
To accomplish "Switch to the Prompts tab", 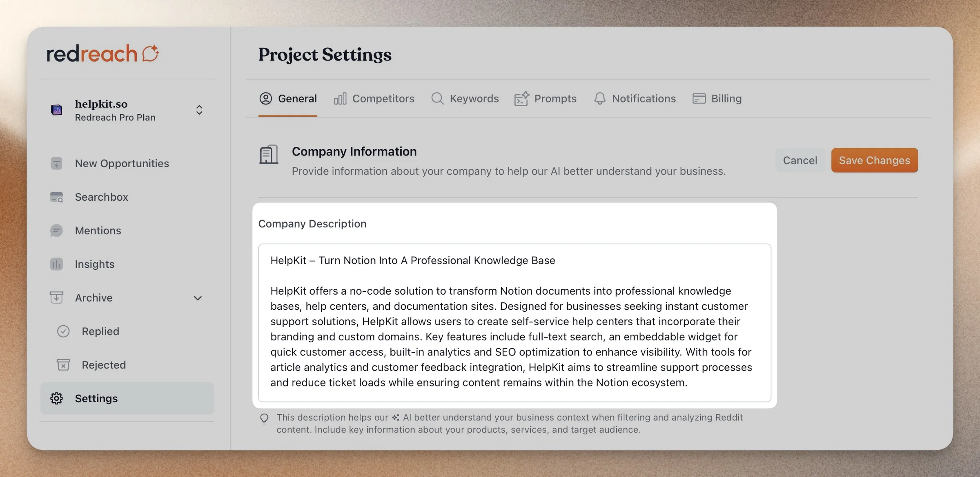I will coord(546,98).
